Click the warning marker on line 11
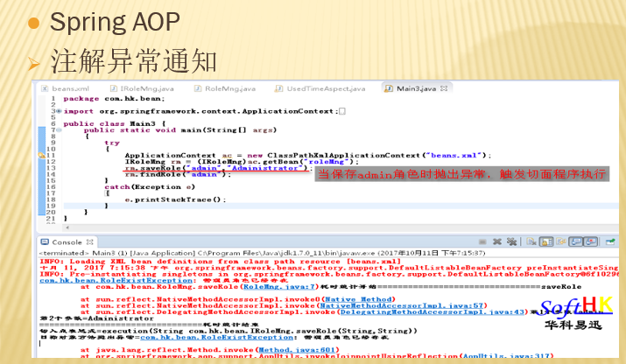 [41, 155]
